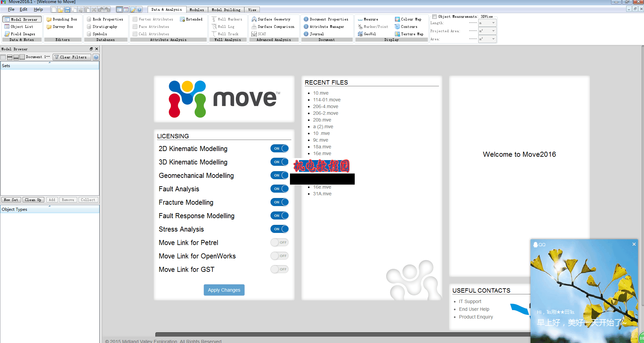Click the Clear Filters button

72,57
